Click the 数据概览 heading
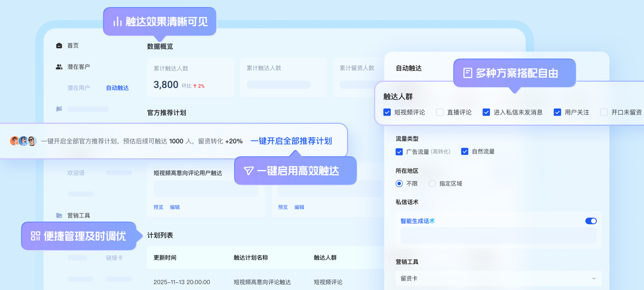The height and width of the screenshot is (290, 644). pyautogui.click(x=160, y=47)
